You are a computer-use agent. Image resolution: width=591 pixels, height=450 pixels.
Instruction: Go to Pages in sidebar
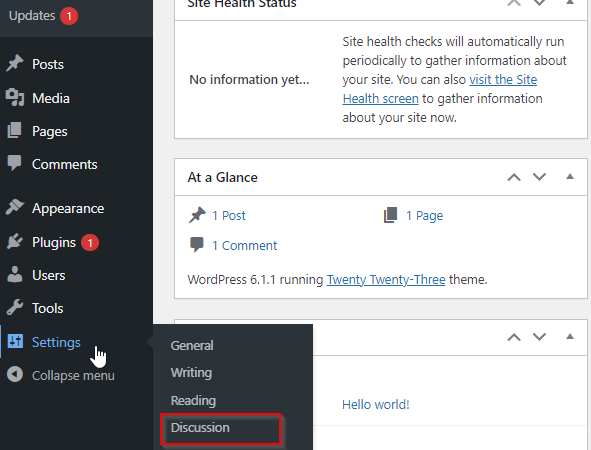(50, 132)
